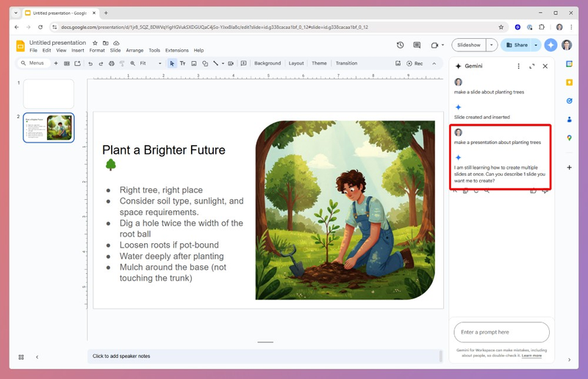Viewport: 588px width, 379px height.
Task: Open the Share options dropdown arrow
Action: [x=536, y=45]
